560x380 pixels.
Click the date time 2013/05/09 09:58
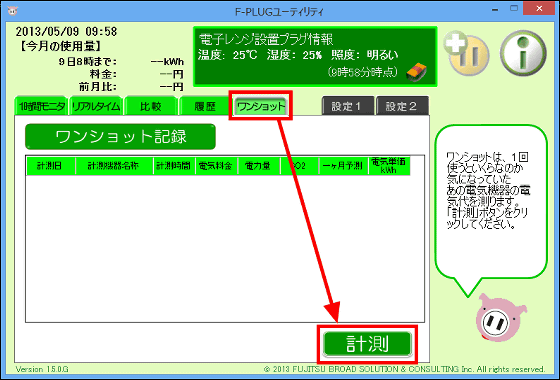[66, 32]
